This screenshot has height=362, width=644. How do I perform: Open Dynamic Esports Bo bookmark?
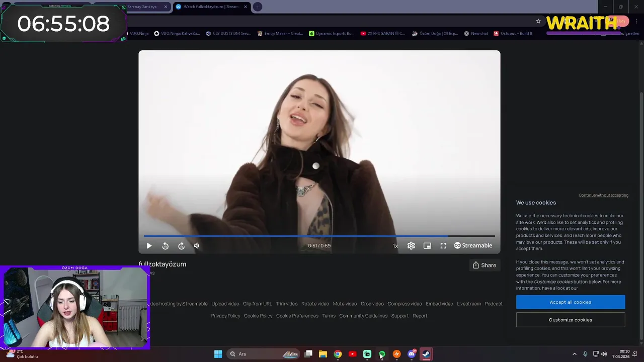click(x=332, y=33)
